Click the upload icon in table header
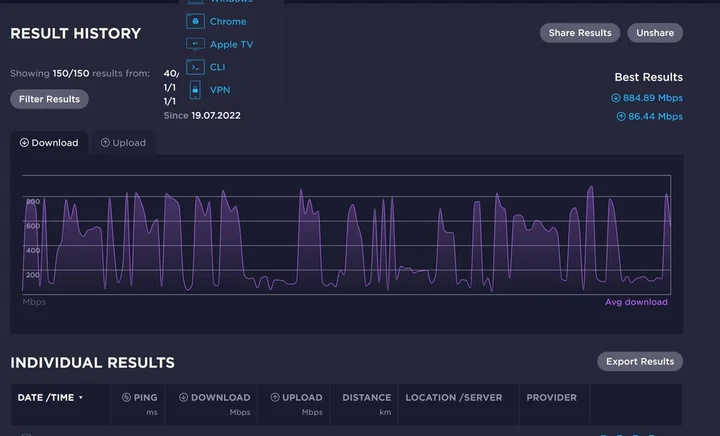Viewport: 720px width, 436px height. (x=275, y=397)
